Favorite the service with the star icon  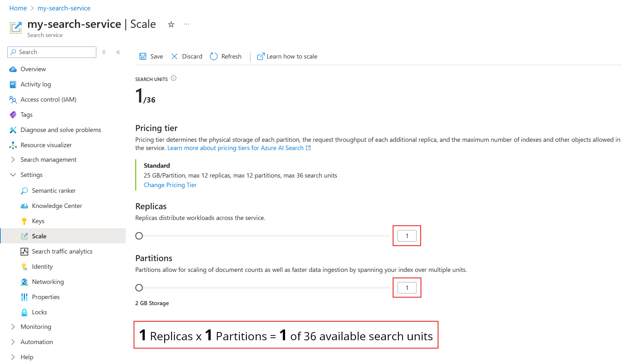click(171, 24)
